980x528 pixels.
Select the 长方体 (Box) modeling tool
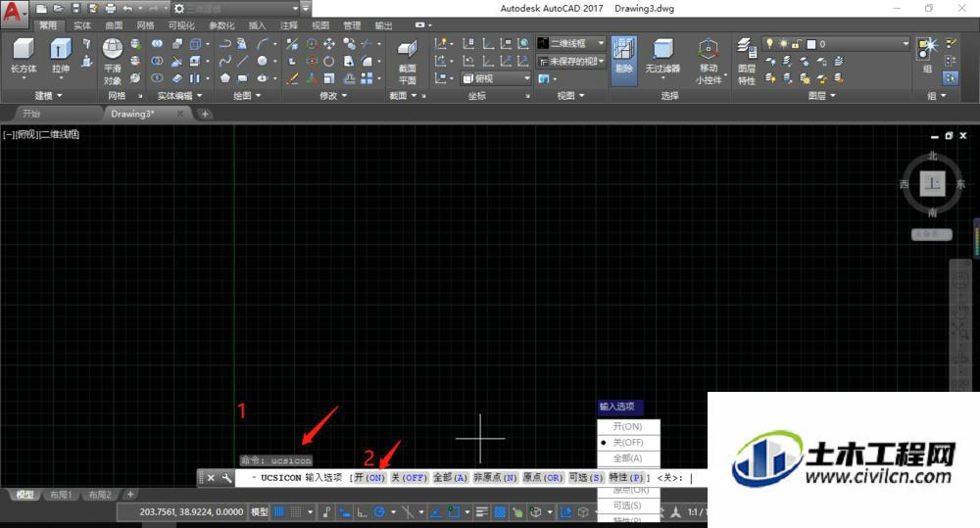coord(24,57)
